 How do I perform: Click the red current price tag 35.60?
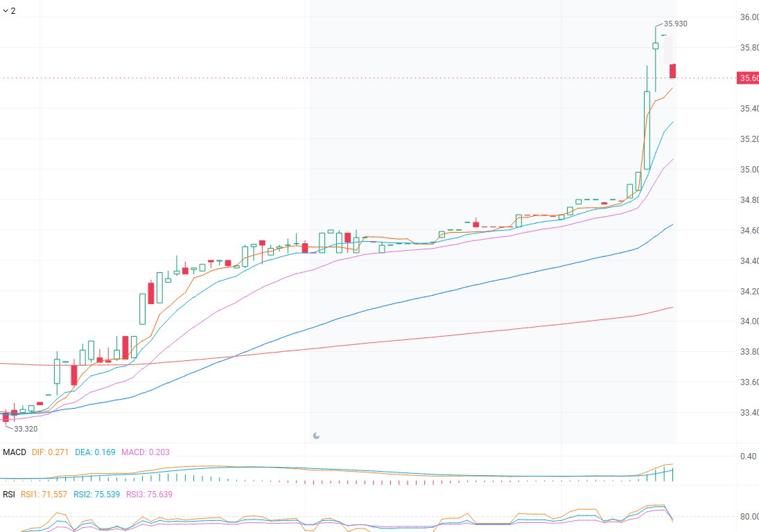coord(748,78)
